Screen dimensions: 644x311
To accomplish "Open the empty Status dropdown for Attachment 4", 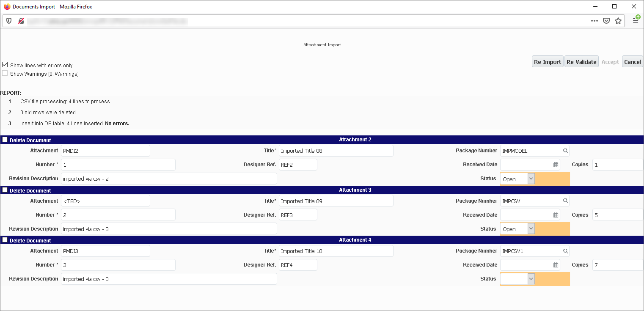I will [531, 278].
